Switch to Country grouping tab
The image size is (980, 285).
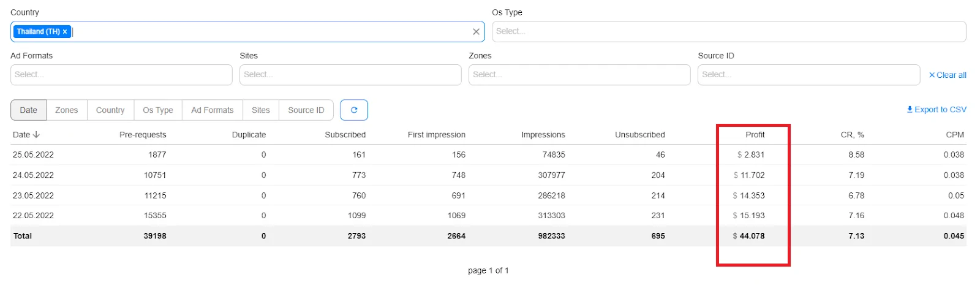(110, 110)
